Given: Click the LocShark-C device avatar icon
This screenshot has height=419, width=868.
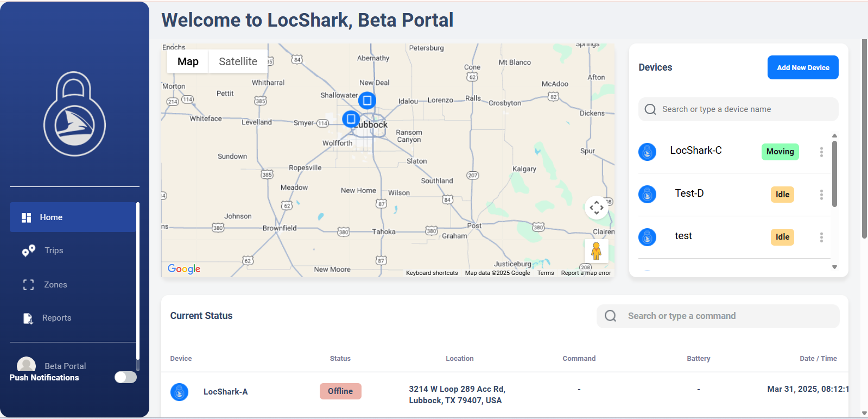Looking at the screenshot, I should [647, 152].
